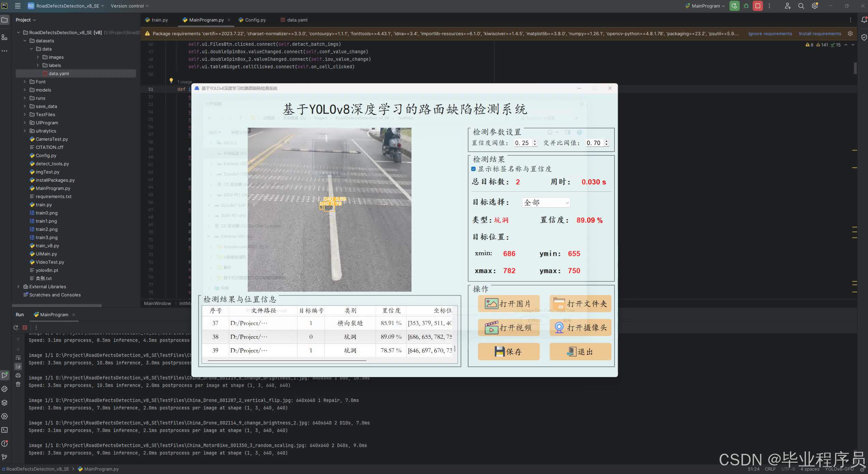Switch to the data.yaml editor tab
868x474 pixels.
[294, 20]
